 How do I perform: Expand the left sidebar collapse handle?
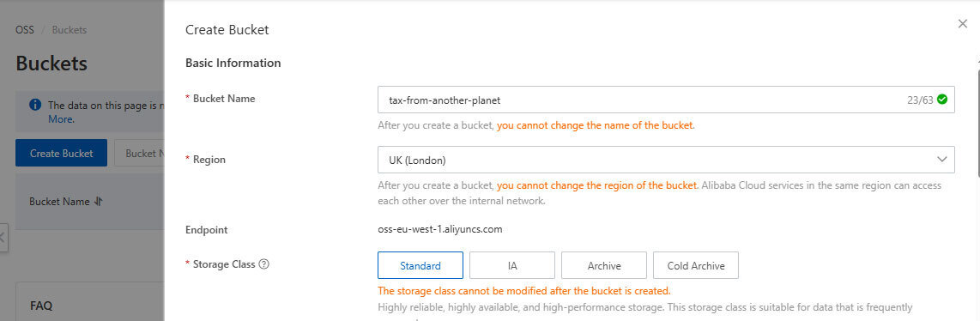(x=3, y=237)
